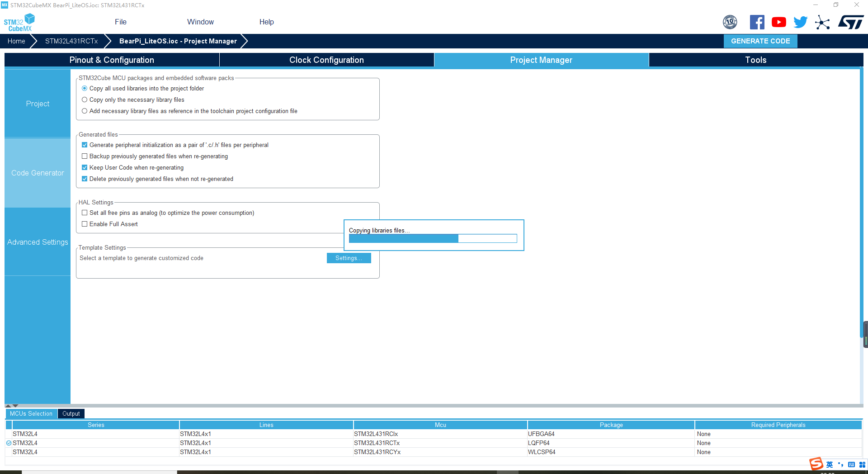The height and width of the screenshot is (474, 868).
Task: Toggle 'Generate peripheral initialization as a pair' checkbox
Action: (x=85, y=145)
